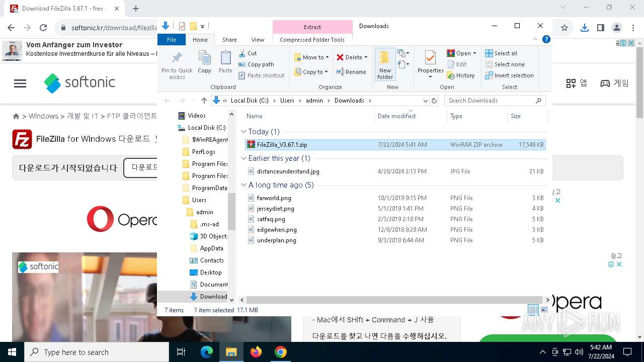Open Compressed Folder Tools tab

(x=312, y=40)
